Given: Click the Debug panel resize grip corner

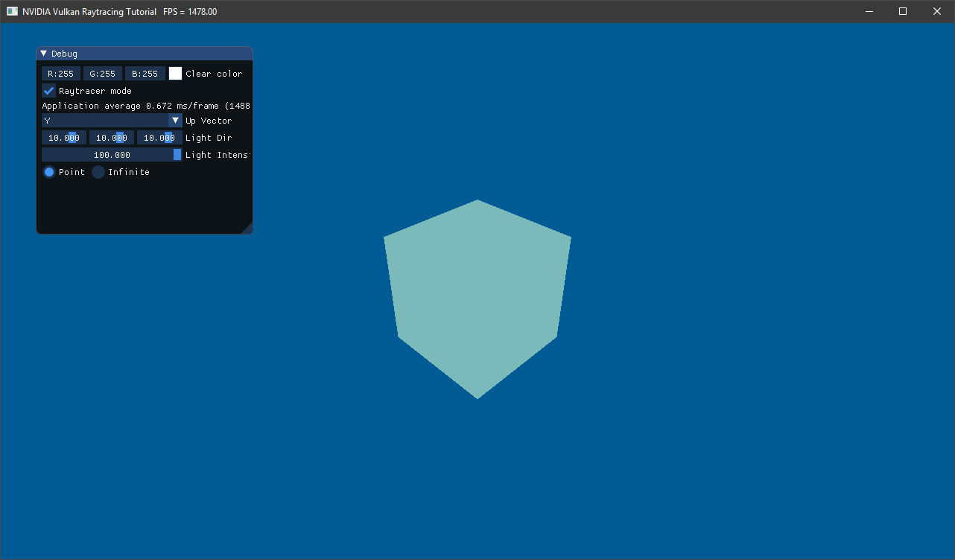Looking at the screenshot, I should pos(248,229).
